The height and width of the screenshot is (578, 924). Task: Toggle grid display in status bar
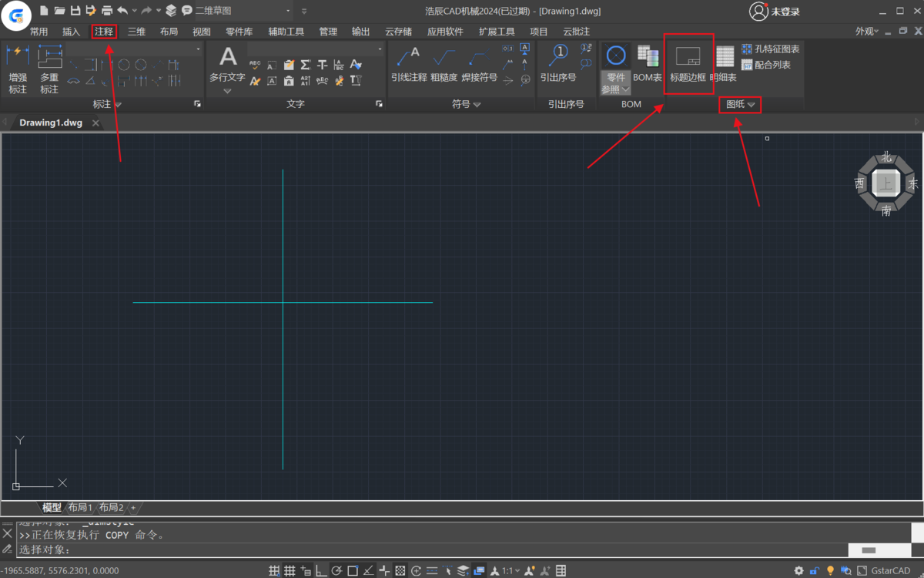coord(290,571)
